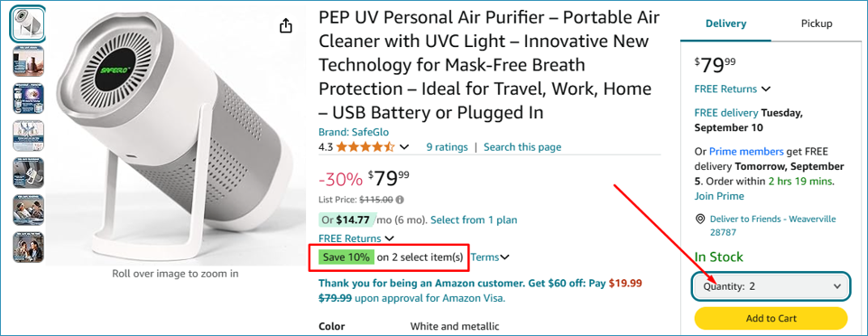Select the second product thumbnail
Image resolution: width=868 pixels, height=336 pixels.
(x=28, y=61)
